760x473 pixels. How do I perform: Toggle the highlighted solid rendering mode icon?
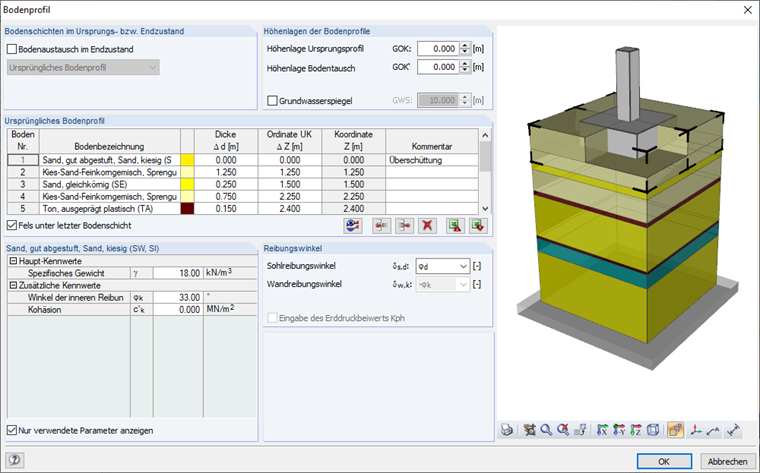tap(675, 430)
